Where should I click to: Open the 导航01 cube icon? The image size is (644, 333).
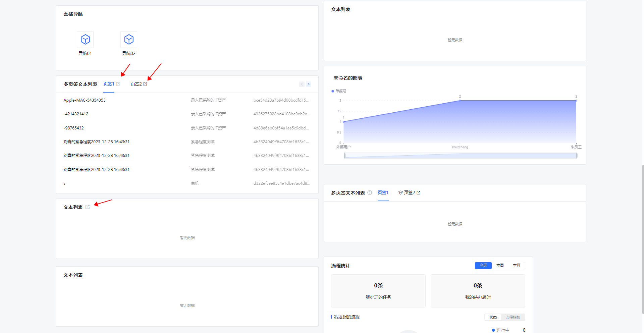coord(85,40)
